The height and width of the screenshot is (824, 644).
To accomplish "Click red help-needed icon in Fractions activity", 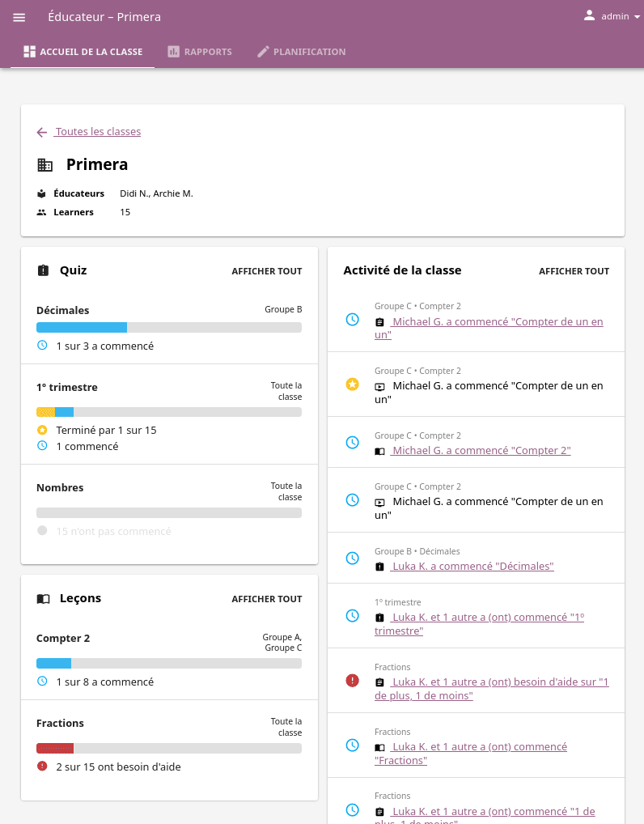I will pos(352,681).
